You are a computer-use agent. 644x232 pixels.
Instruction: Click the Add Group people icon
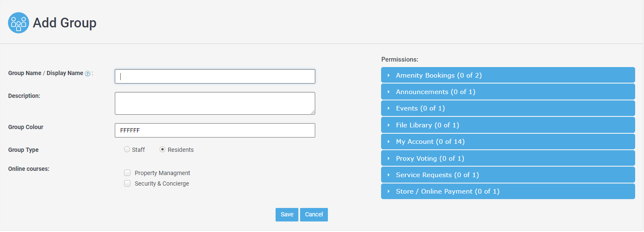click(19, 23)
